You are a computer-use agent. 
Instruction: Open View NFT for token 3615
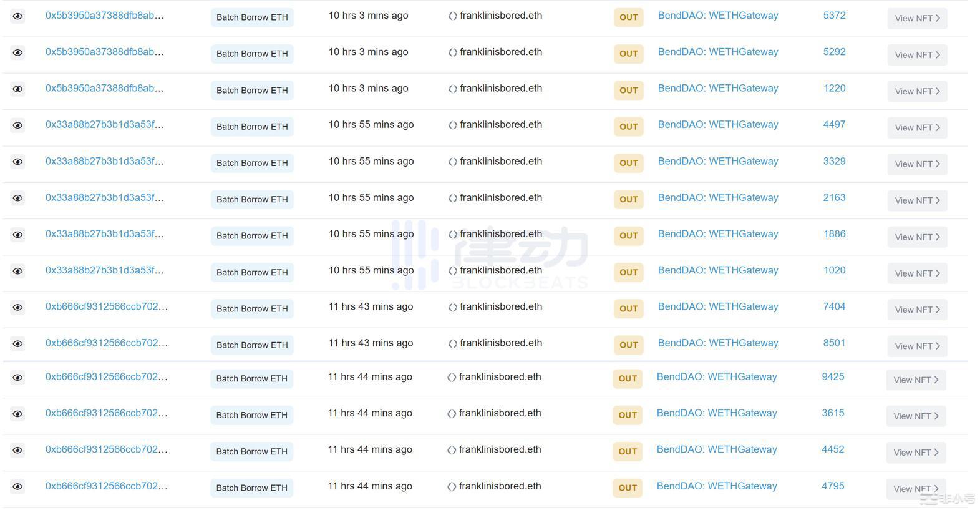(916, 416)
